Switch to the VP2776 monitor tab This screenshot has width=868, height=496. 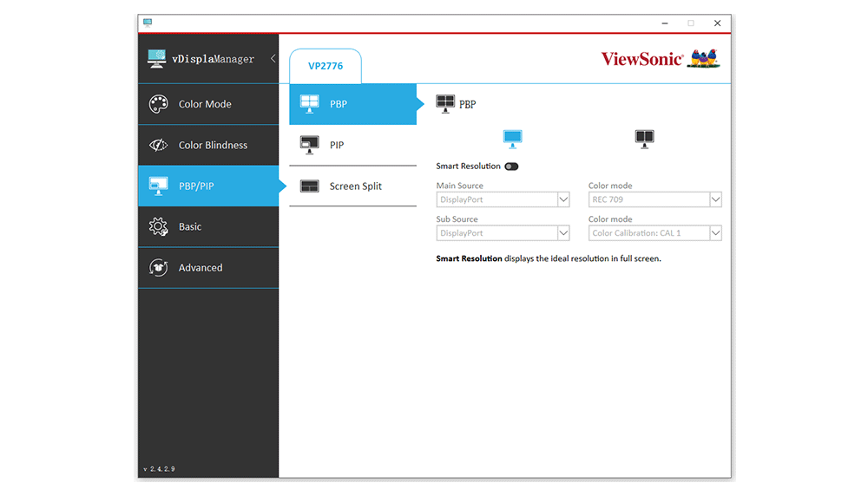(325, 67)
